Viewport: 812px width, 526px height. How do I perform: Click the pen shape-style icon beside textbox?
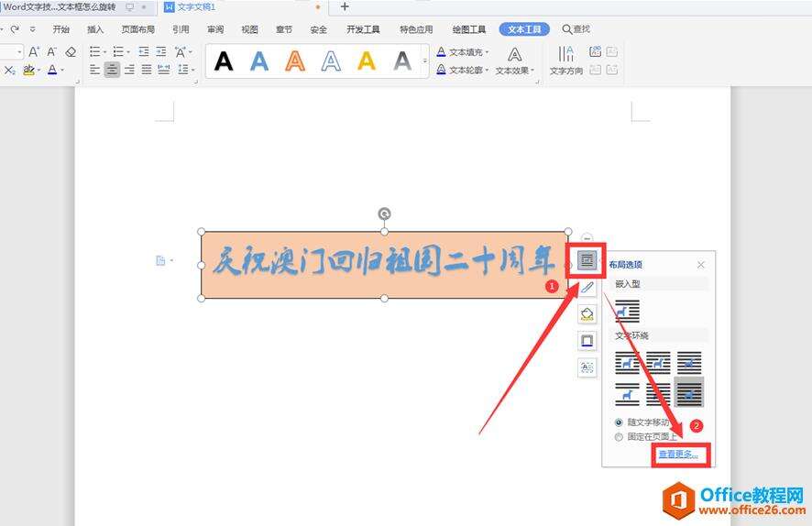pos(587,288)
